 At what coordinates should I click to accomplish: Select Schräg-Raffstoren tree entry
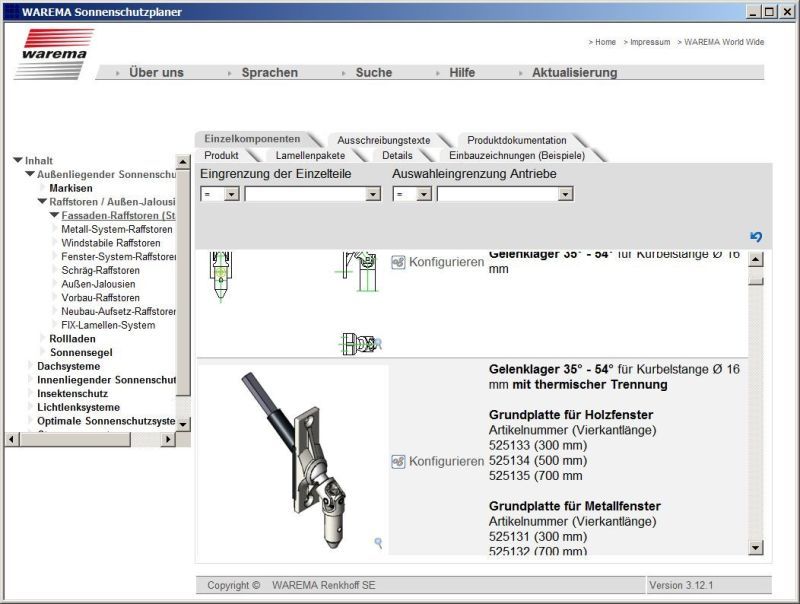[101, 270]
